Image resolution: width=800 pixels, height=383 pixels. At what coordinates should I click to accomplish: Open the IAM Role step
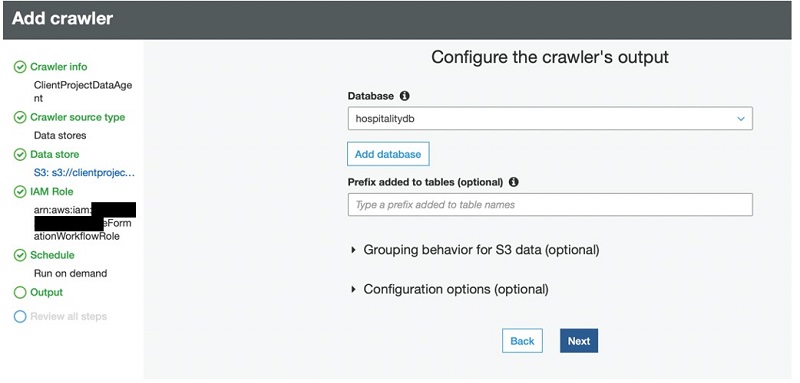tap(52, 192)
